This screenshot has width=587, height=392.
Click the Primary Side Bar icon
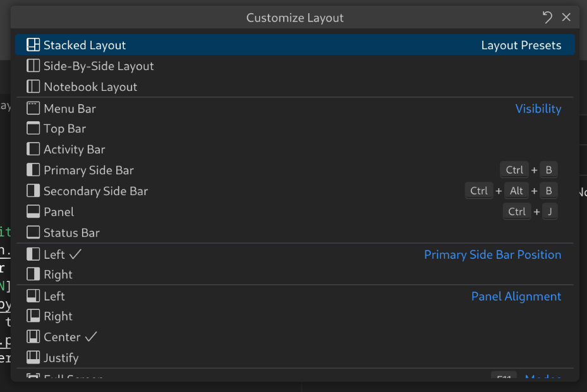[x=32, y=170]
